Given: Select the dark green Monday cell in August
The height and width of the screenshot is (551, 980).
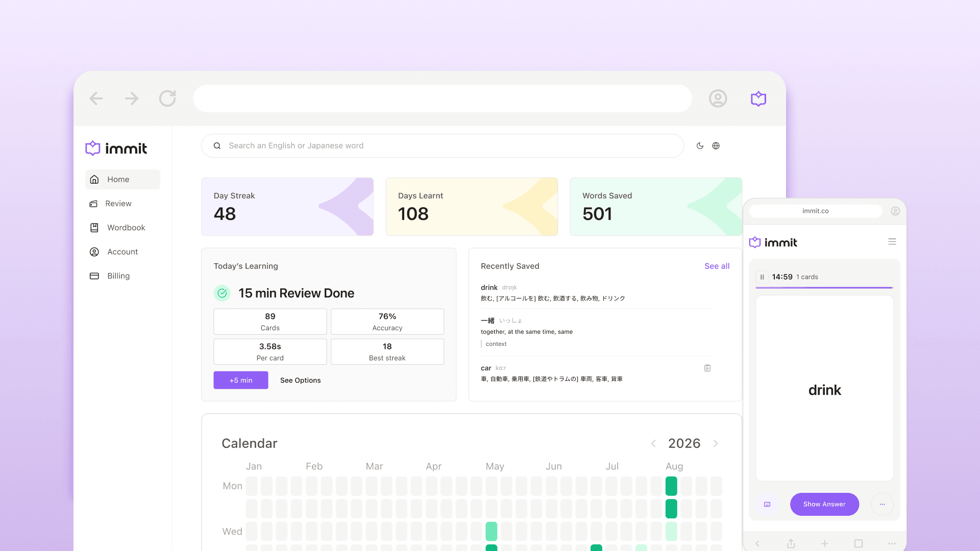Looking at the screenshot, I should [x=671, y=486].
